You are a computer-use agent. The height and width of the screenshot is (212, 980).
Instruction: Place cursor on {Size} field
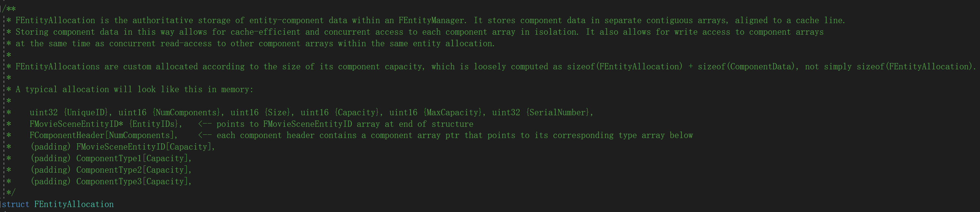280,113
